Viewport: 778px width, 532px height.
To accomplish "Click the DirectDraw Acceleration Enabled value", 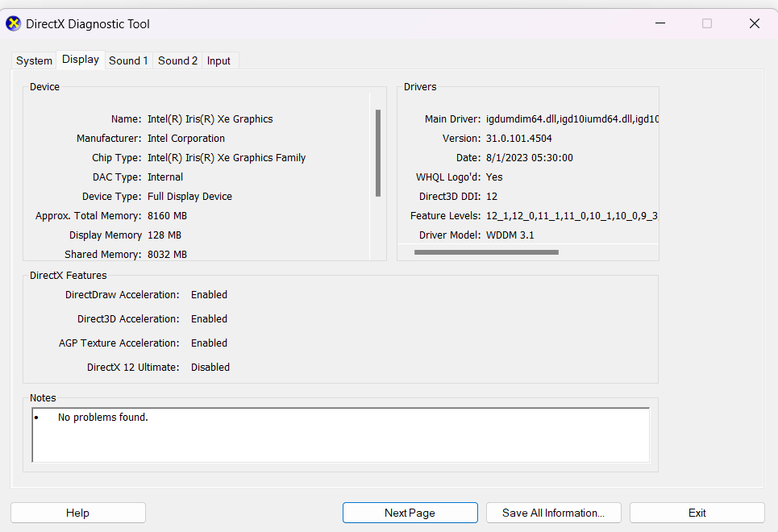I will click(x=209, y=295).
